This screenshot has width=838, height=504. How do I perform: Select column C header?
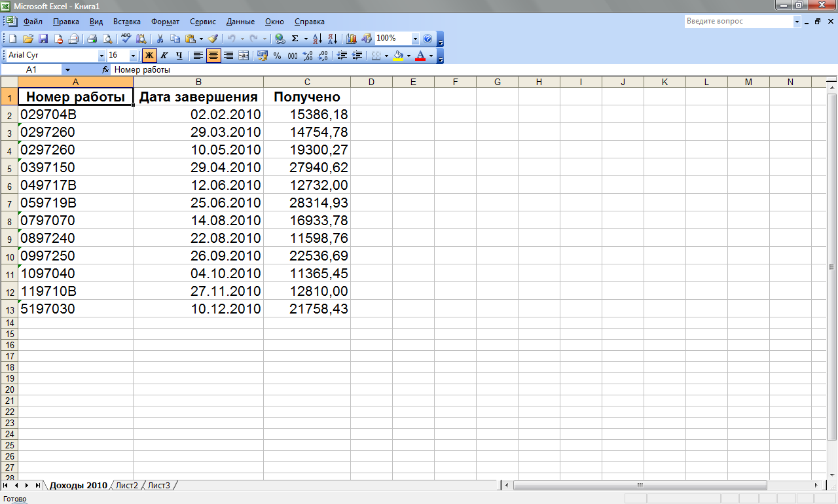[x=307, y=82]
